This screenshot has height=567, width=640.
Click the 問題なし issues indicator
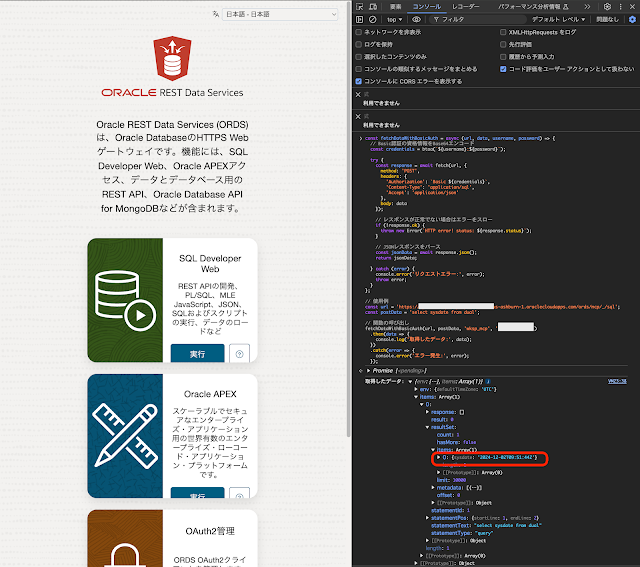point(607,19)
